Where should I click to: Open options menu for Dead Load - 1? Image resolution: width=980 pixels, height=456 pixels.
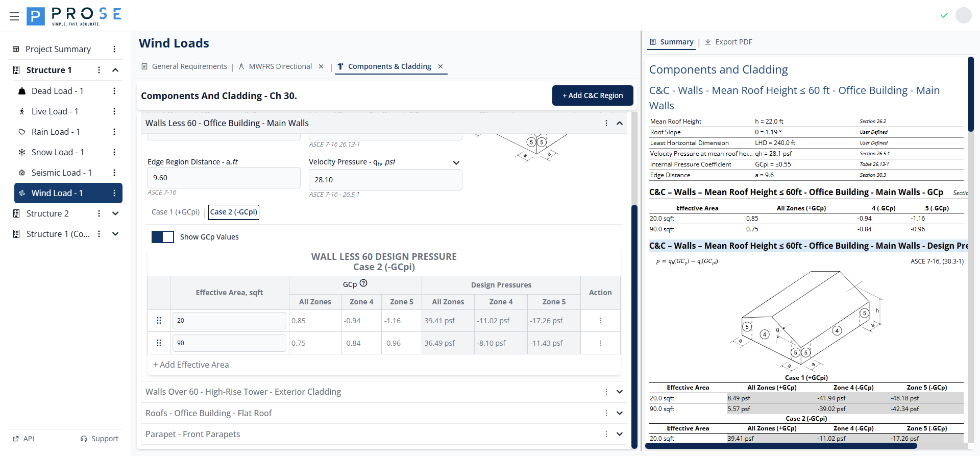point(114,91)
